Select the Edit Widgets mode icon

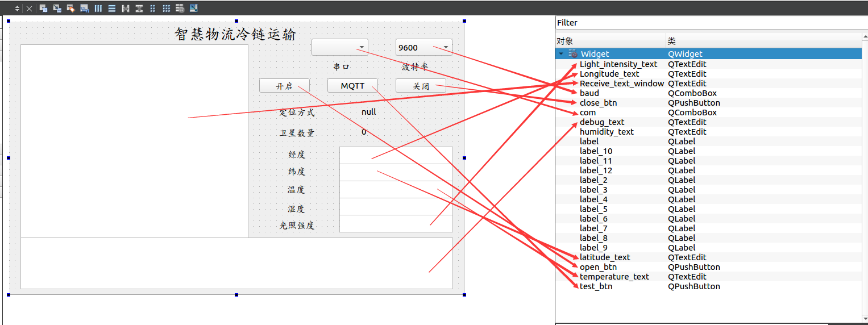tap(43, 9)
